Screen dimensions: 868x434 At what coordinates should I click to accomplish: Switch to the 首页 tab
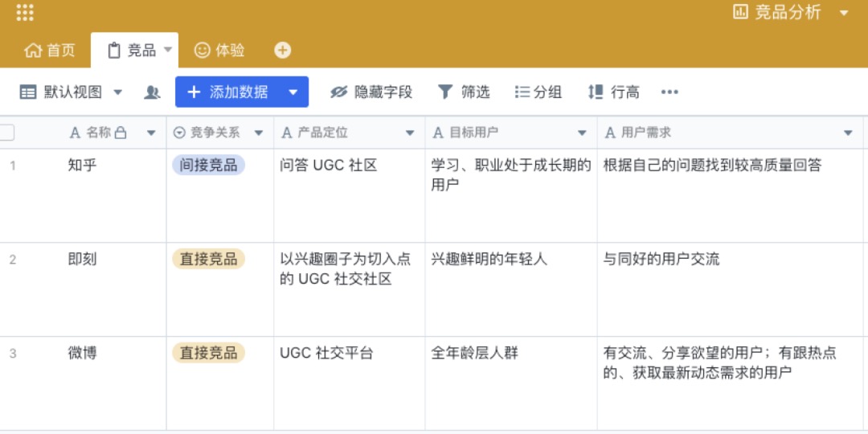(x=50, y=50)
